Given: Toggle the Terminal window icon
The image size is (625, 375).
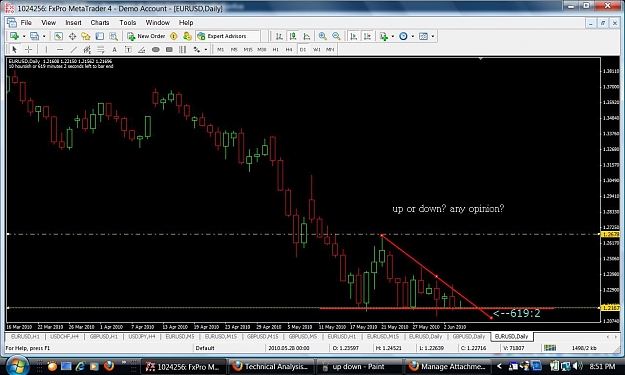Looking at the screenshot, I should click(x=100, y=36).
